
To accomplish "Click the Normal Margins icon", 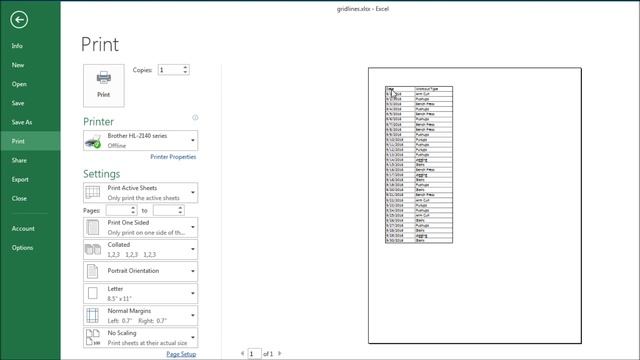I will click(93, 316).
